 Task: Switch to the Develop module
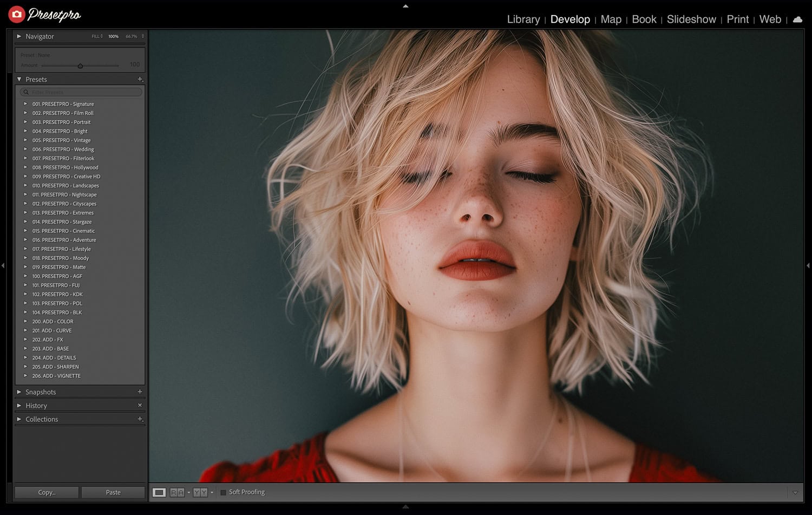click(570, 19)
